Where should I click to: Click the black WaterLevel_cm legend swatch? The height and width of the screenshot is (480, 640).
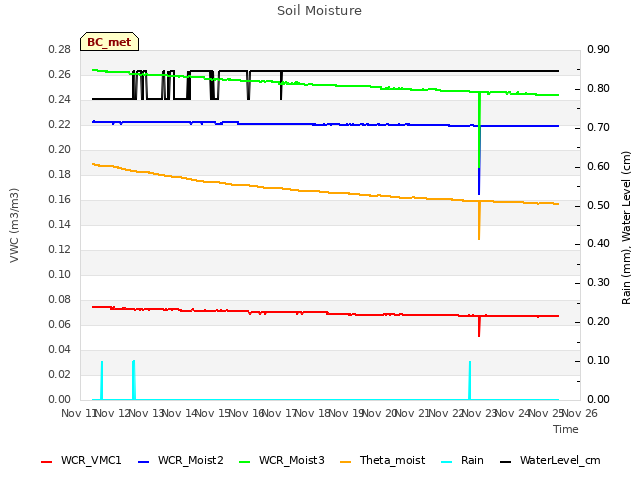(x=506, y=462)
